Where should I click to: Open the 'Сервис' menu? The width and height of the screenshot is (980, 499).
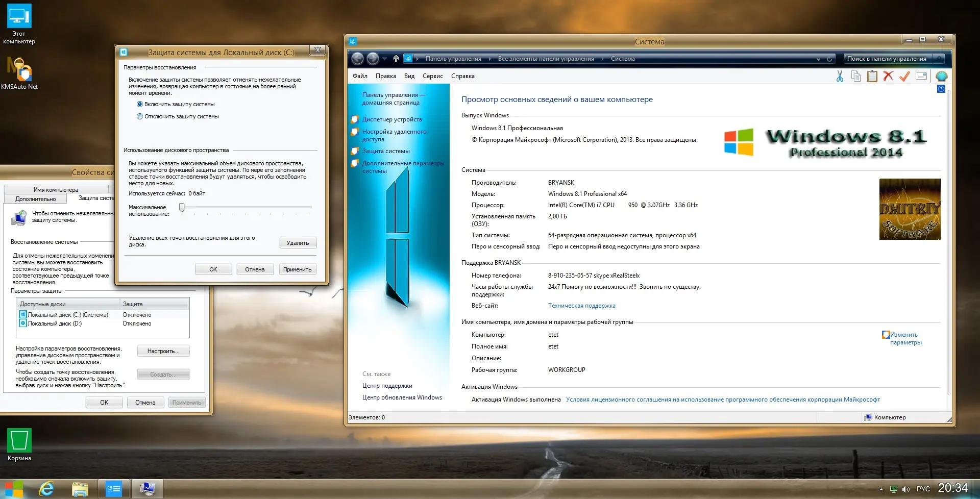pos(433,76)
